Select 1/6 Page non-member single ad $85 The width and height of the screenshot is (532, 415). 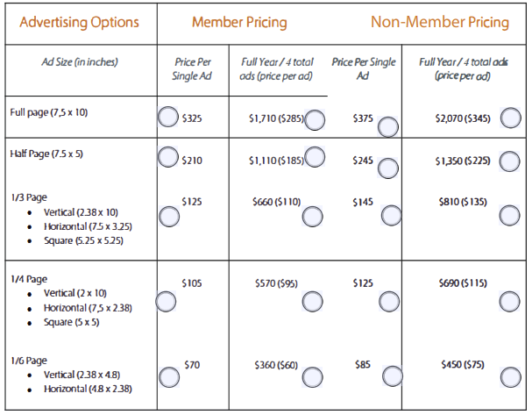coord(389,377)
